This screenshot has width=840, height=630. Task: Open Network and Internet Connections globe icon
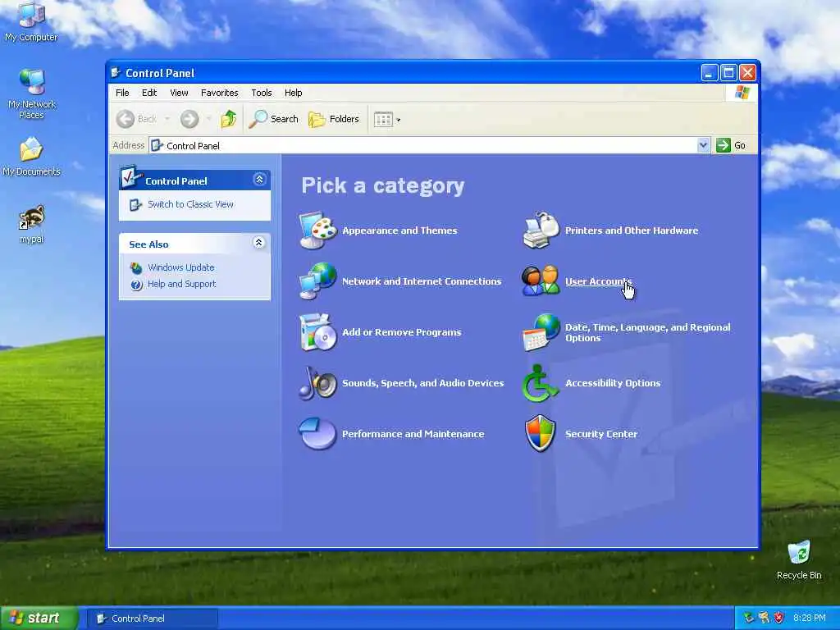pyautogui.click(x=317, y=281)
